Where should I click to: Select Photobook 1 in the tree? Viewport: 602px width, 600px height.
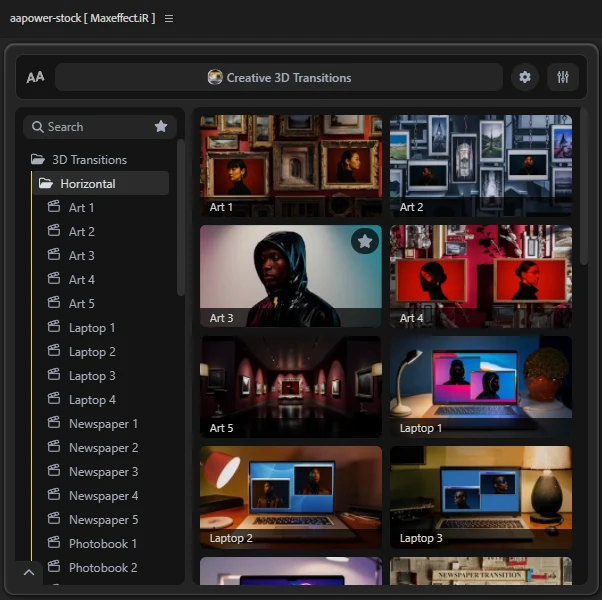(x=103, y=544)
